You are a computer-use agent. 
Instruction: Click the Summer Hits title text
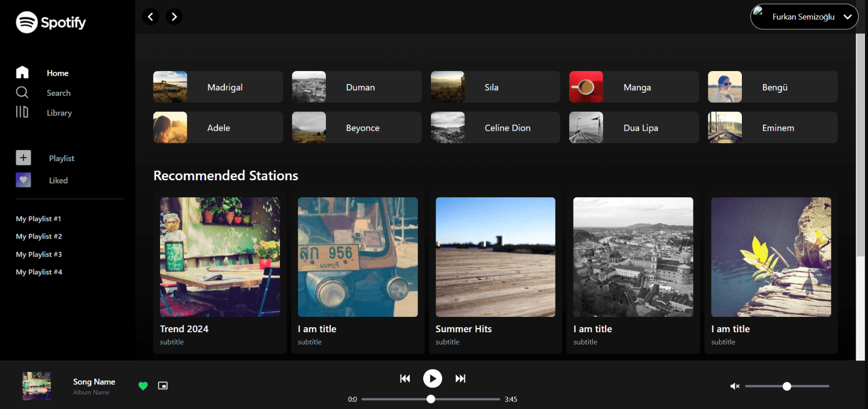point(464,329)
